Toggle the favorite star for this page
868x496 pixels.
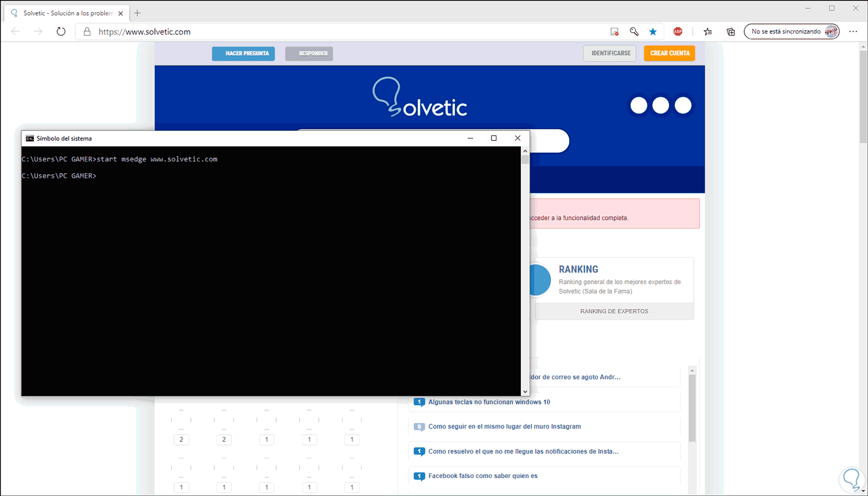point(653,32)
